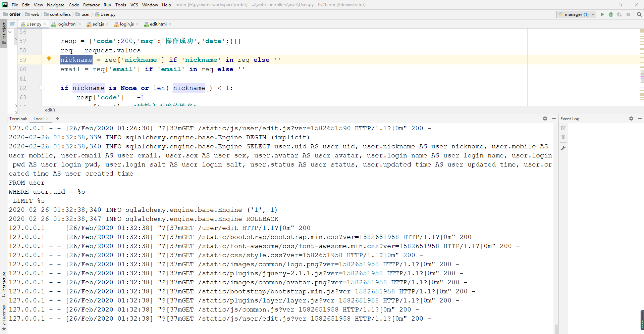Open the Window menu
Screen dimensions: 644x334
[150, 5]
